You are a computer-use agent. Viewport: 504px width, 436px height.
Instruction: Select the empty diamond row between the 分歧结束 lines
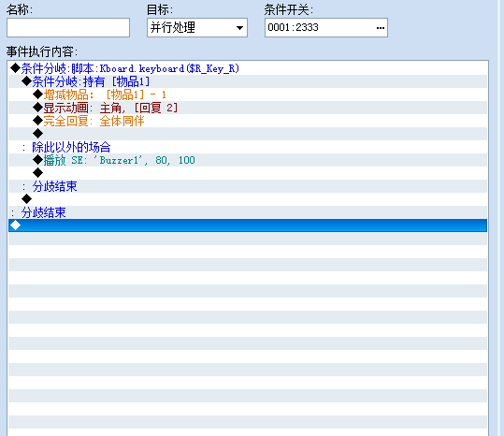click(x=248, y=199)
